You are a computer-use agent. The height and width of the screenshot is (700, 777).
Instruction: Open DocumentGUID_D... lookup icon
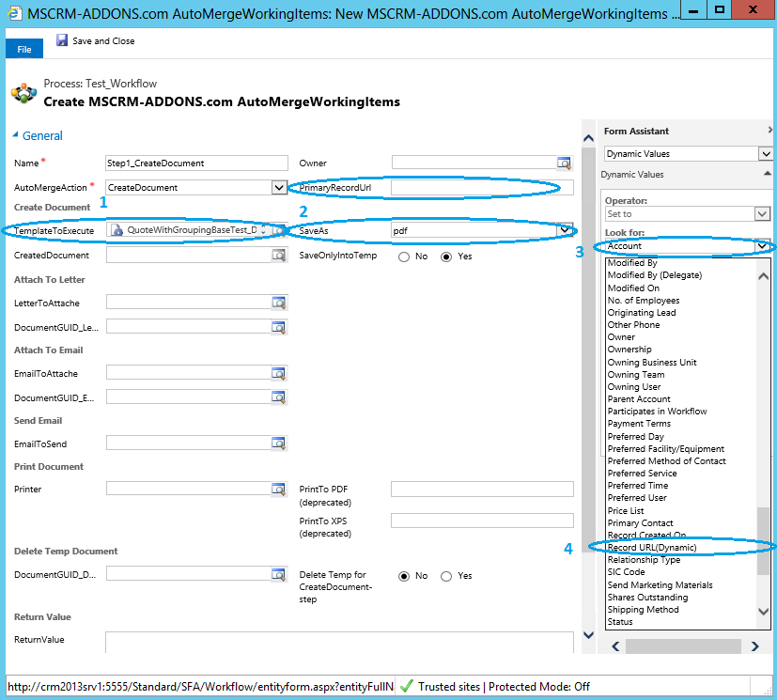click(279, 575)
